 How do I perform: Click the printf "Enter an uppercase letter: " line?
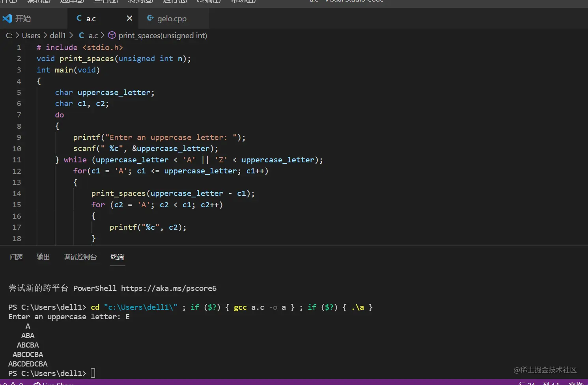click(159, 137)
